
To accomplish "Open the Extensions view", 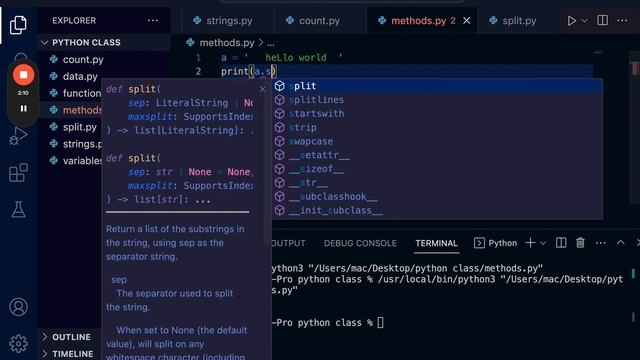I will [x=18, y=173].
